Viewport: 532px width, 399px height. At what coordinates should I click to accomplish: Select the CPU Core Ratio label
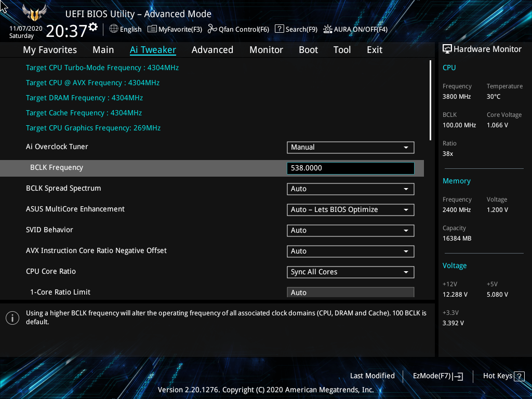(x=51, y=271)
